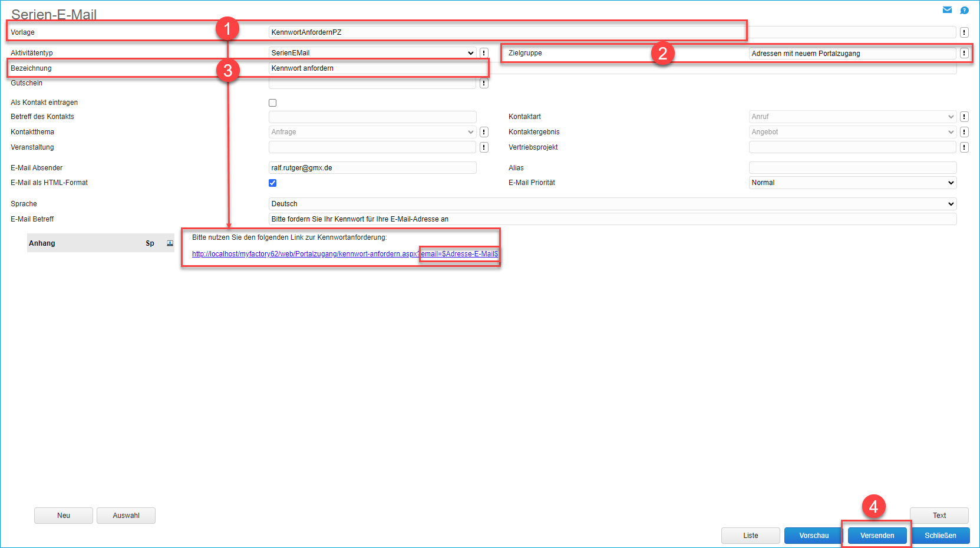
Task: Click the 'Bitte nutzen Sie den folgenden Link' text
Action: click(x=289, y=237)
